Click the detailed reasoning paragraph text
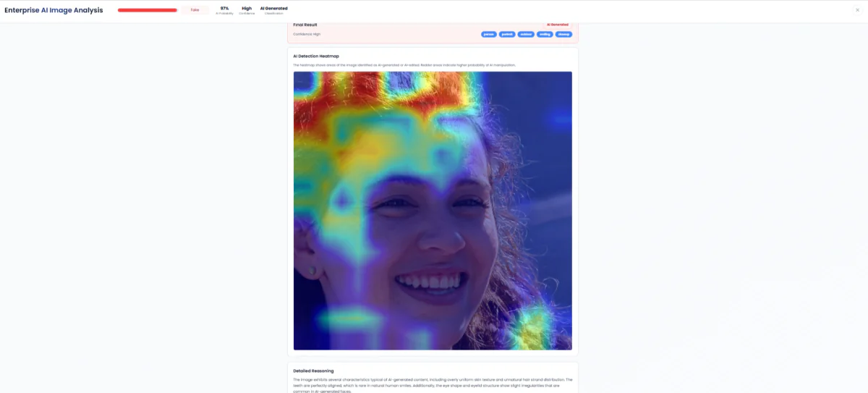Viewport: 868px width, 393px height. 433,384
